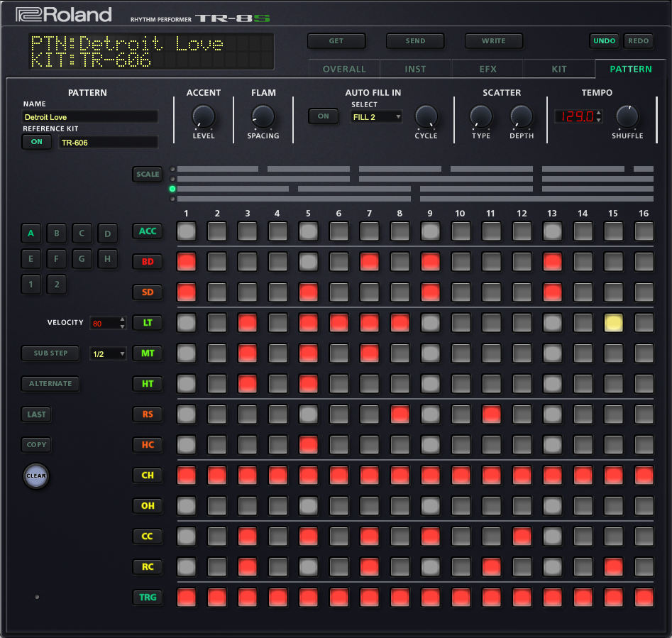Click the pattern name field Detroit Love
672x638 pixels.
point(89,117)
